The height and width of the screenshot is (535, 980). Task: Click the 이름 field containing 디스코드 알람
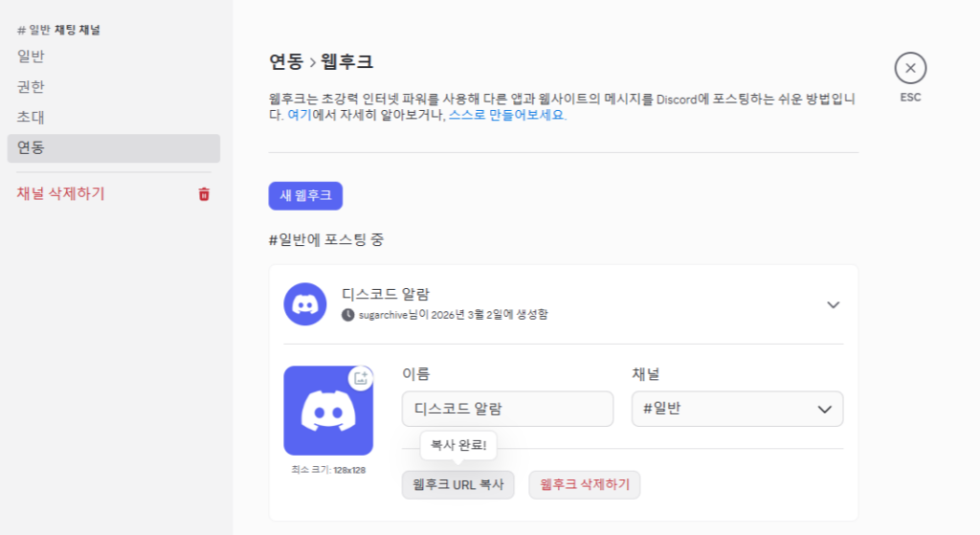point(507,409)
